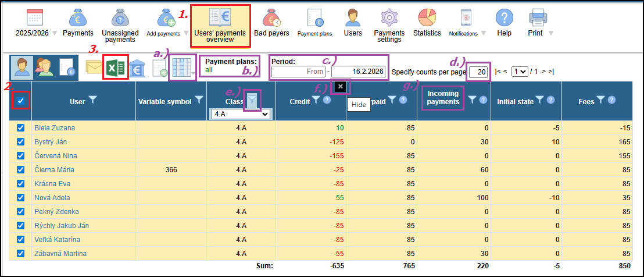Open Unassigned payments menu item
Viewport: 644px width, 277px height.
click(119, 26)
